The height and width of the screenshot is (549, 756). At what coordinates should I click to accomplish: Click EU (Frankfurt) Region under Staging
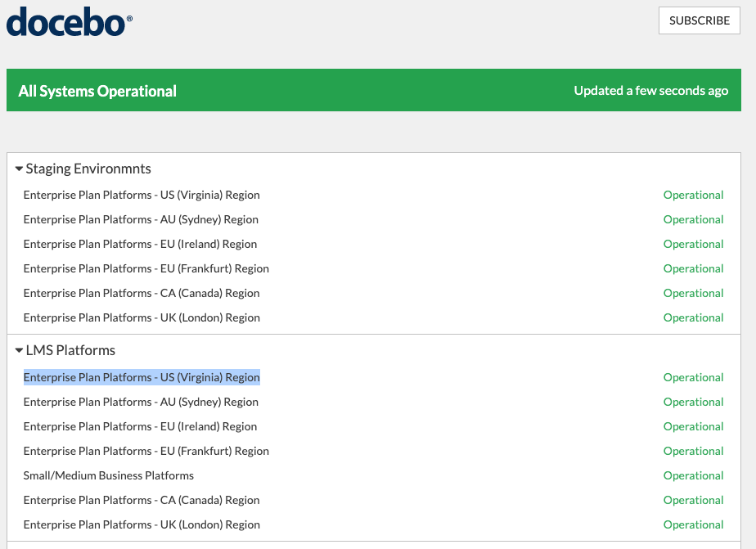146,268
